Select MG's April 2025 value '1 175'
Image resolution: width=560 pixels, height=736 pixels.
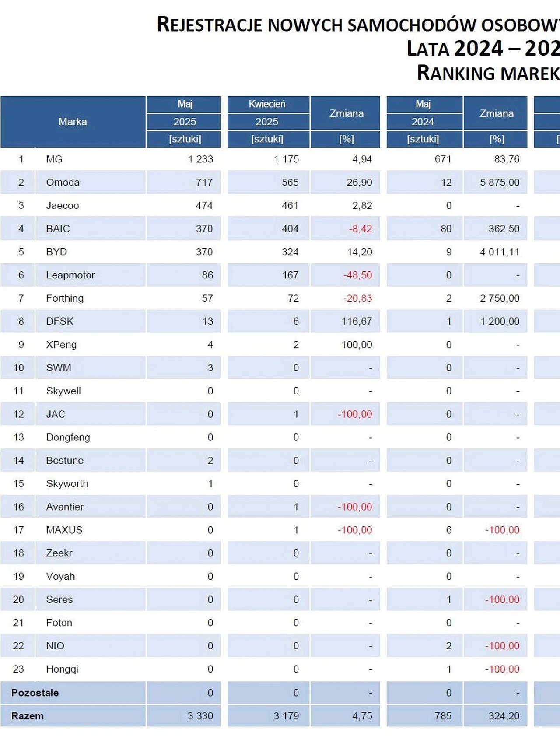coord(286,159)
